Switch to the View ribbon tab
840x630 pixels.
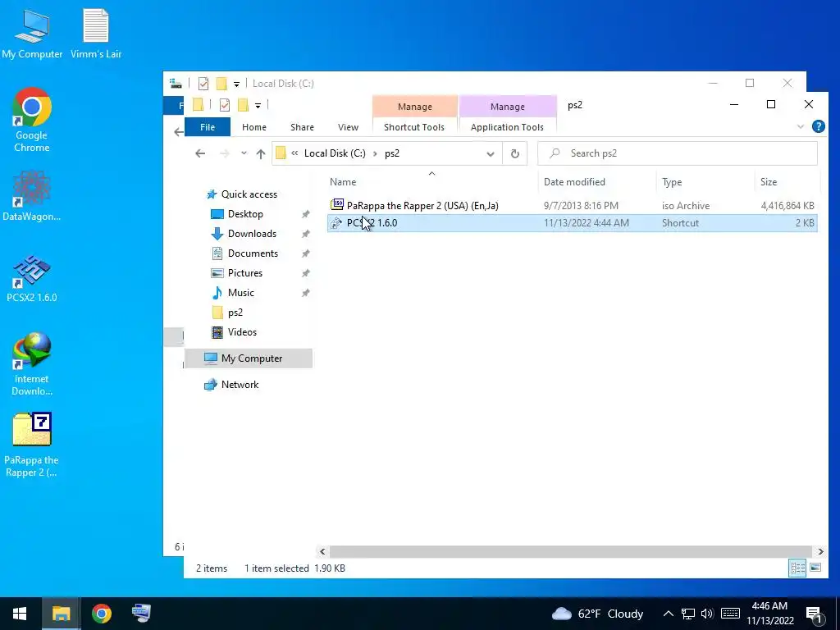click(x=348, y=127)
